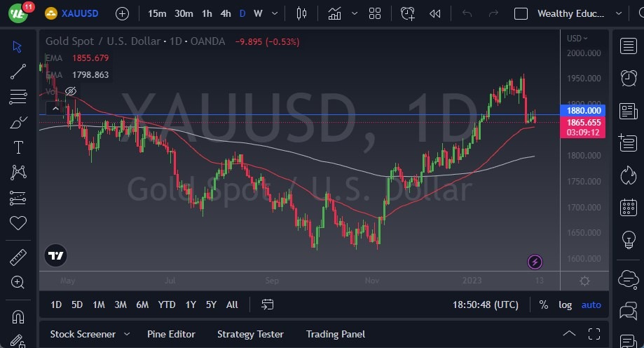
Task: Select the brush drawing tool
Action: coord(18,122)
